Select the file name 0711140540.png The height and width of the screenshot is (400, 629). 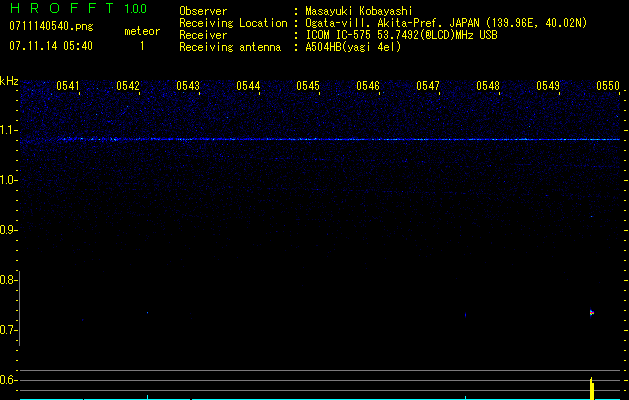click(x=51, y=26)
